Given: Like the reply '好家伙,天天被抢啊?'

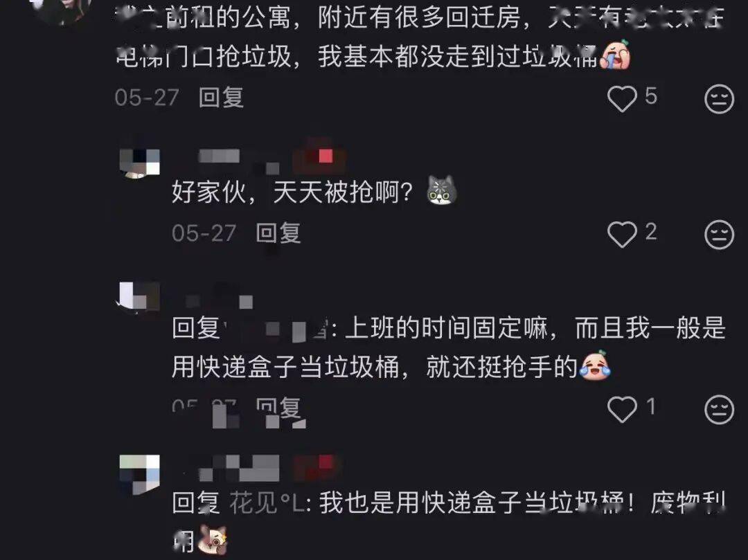Looking at the screenshot, I should [622, 234].
